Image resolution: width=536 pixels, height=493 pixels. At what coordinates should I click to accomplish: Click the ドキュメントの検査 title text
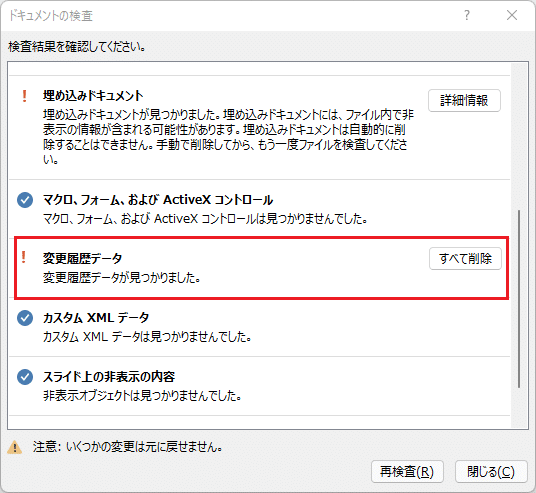(x=51, y=16)
